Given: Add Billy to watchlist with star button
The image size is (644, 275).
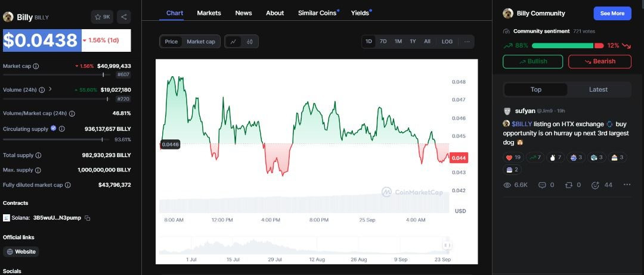Looking at the screenshot, I should (x=102, y=17).
